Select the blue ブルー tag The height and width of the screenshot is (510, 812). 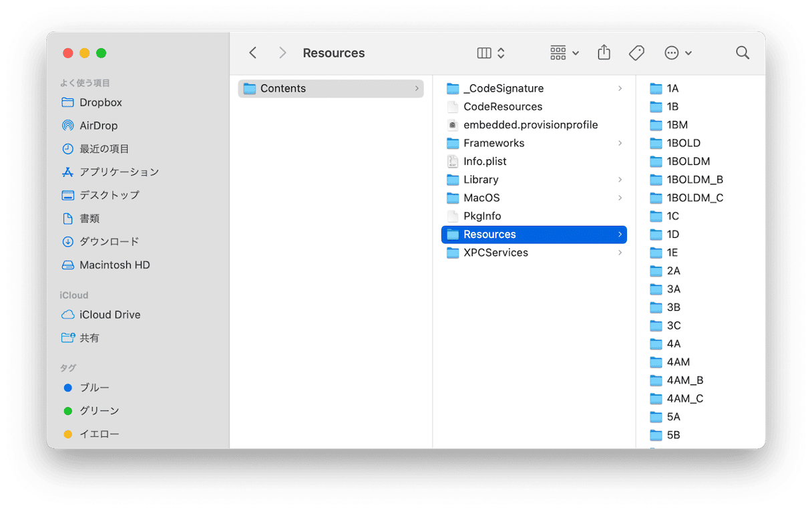click(x=94, y=388)
